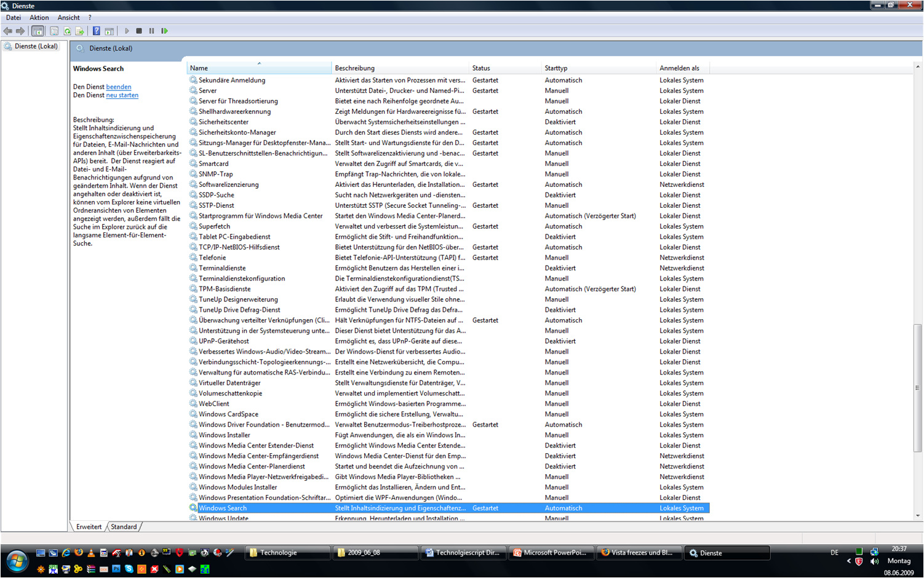924x578 pixels.
Task: Toggle the console tree show/hide toolbar icon
Action: point(38,31)
